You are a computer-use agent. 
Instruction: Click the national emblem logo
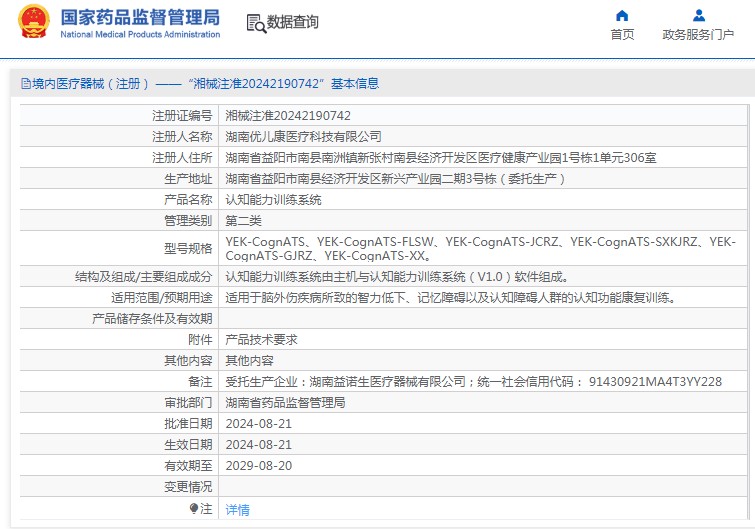coord(31,23)
